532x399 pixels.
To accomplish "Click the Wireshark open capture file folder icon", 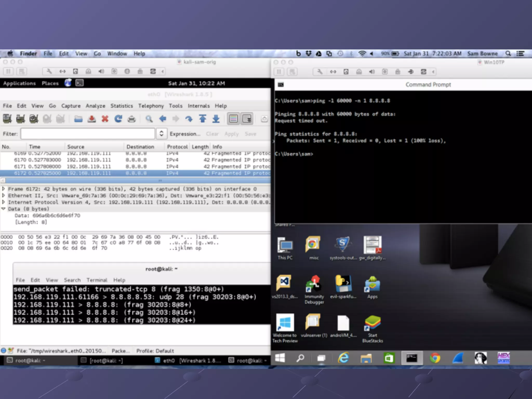I will click(x=78, y=119).
